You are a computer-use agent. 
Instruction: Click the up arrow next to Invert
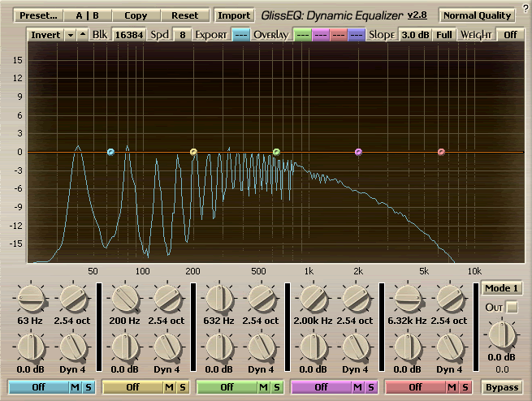click(x=83, y=35)
